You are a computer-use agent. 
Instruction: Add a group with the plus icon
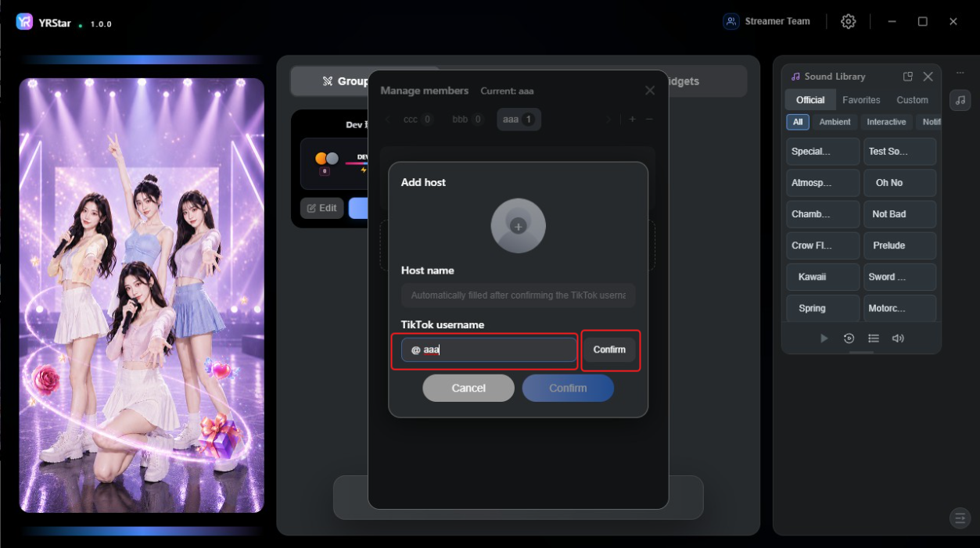633,120
